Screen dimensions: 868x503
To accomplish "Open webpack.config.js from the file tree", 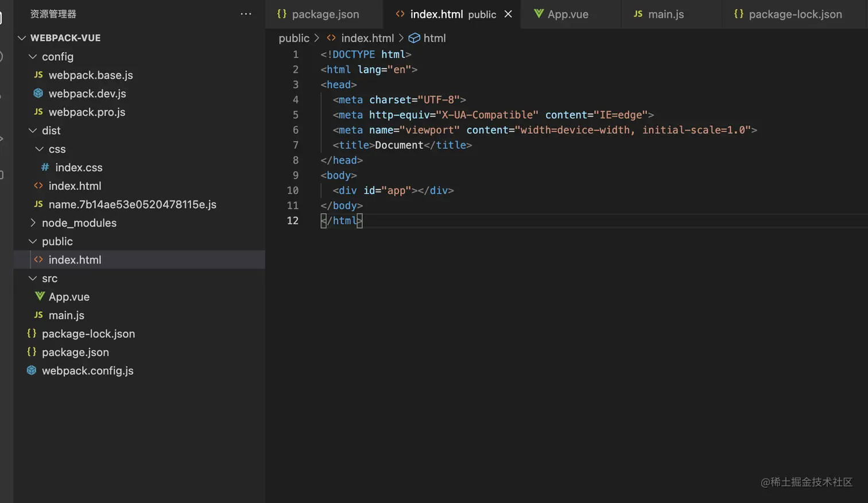I will (87, 370).
